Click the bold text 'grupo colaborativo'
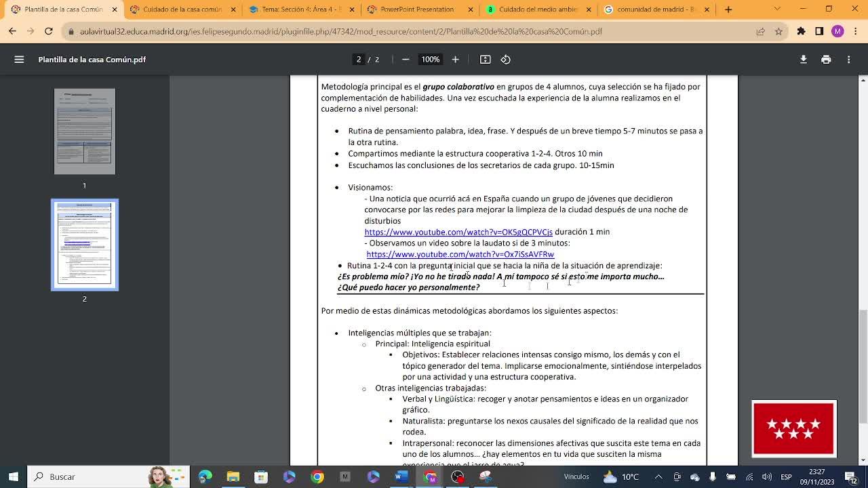 [x=458, y=87]
